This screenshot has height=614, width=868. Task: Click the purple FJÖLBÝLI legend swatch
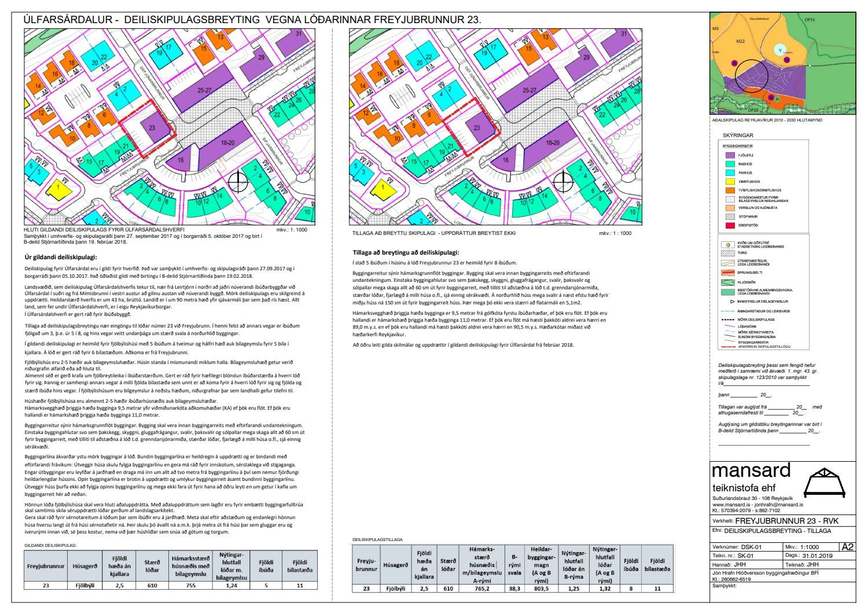[729, 155]
